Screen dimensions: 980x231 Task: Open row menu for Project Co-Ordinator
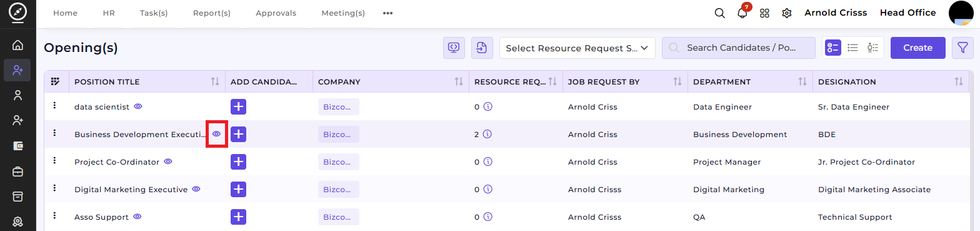pos(55,161)
